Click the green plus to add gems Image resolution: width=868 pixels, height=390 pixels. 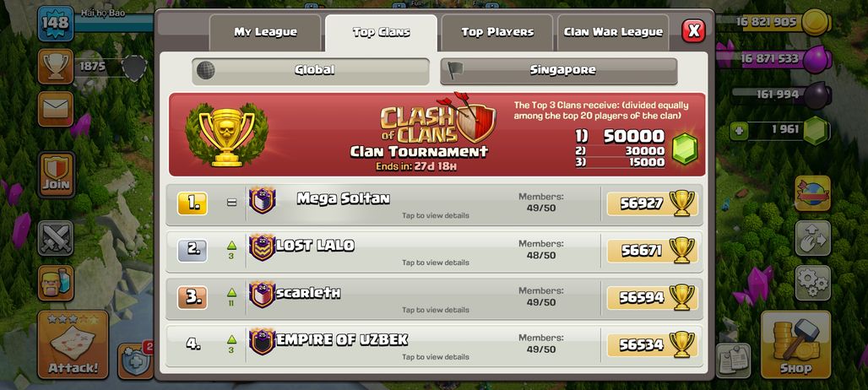(739, 131)
